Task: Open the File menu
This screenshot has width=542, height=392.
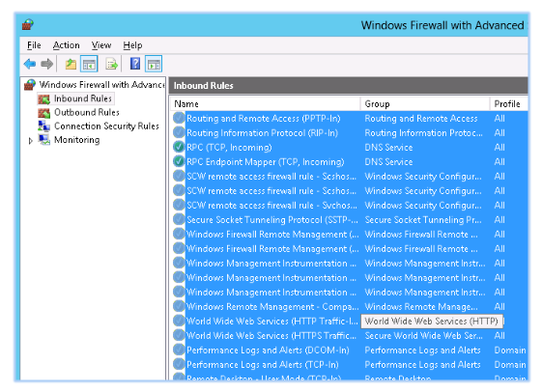Action: point(34,45)
